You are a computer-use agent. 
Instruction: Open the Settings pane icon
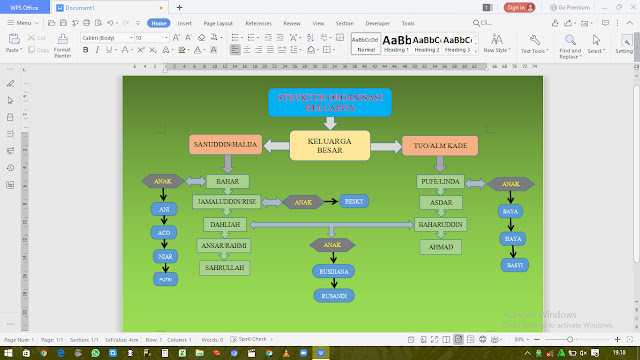[x=626, y=40]
